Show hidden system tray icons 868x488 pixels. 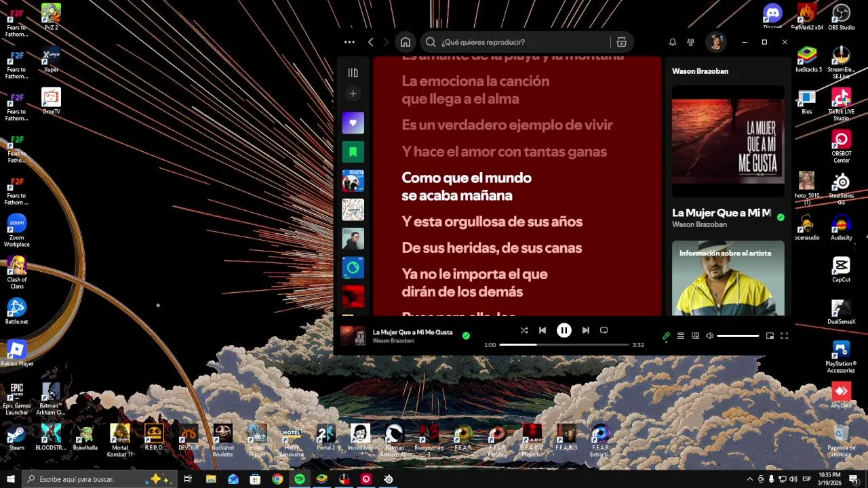point(749,479)
